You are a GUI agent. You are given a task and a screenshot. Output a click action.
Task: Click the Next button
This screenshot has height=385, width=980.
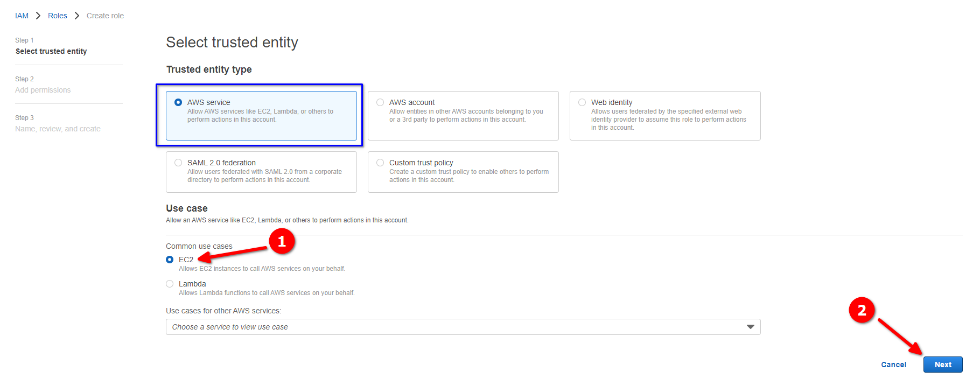coord(943,365)
